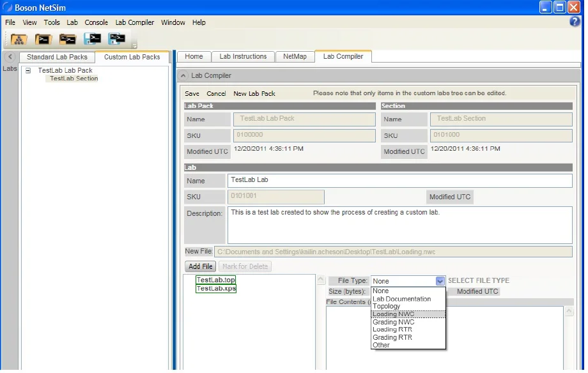Viewport: 588px width, 373px height.
Task: Select the Lab Compiler tab
Action: click(x=343, y=56)
